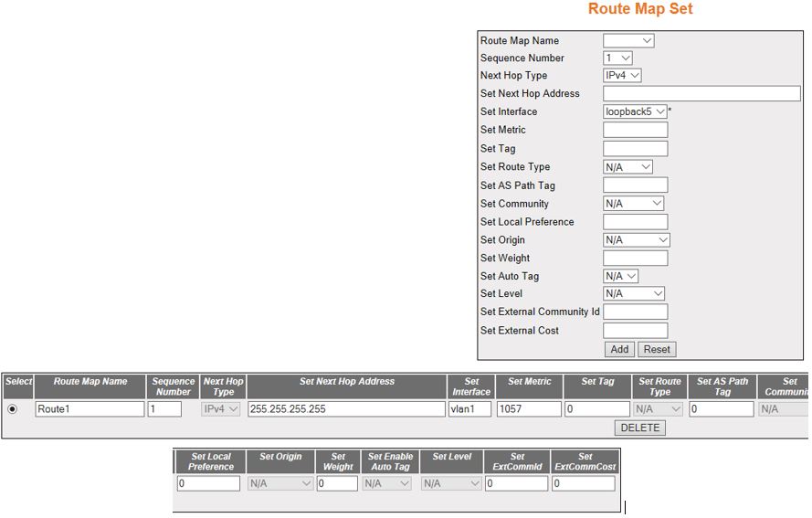Click the table metric field showing 1057
Screen dimensions: 812x518
[x=529, y=409]
